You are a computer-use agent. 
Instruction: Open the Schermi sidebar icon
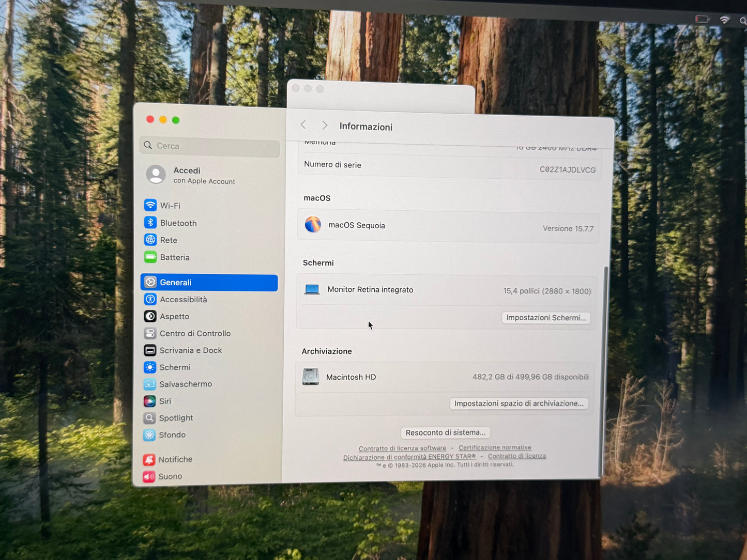[150, 367]
